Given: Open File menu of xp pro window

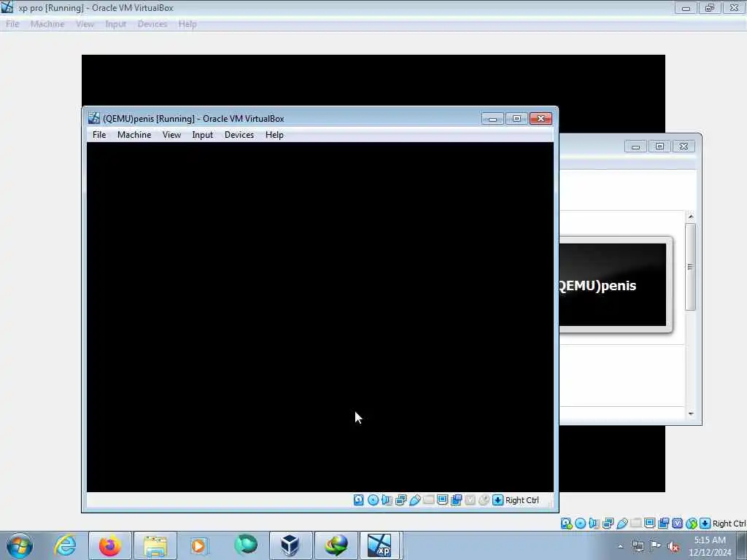Looking at the screenshot, I should pyautogui.click(x=12, y=24).
